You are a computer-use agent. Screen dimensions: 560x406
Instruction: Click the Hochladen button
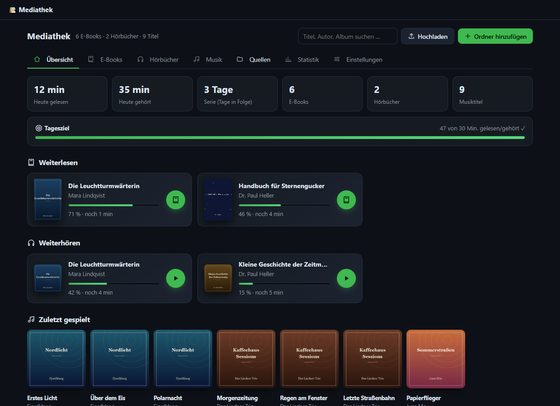(x=428, y=36)
